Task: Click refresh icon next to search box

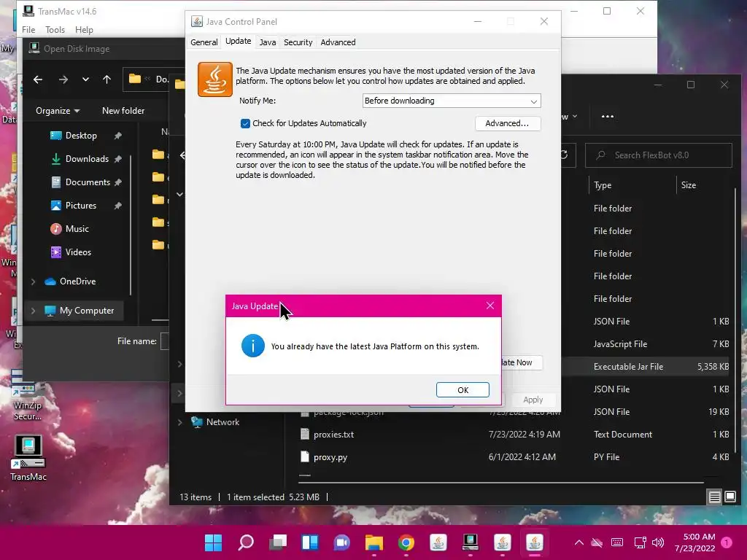Action: 564,155
